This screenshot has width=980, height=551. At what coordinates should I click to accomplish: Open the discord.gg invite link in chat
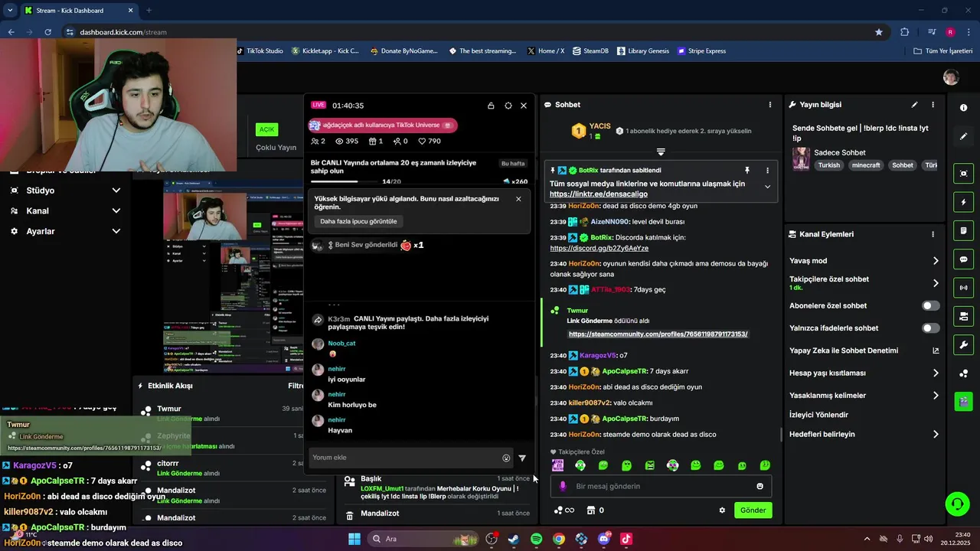[599, 248]
